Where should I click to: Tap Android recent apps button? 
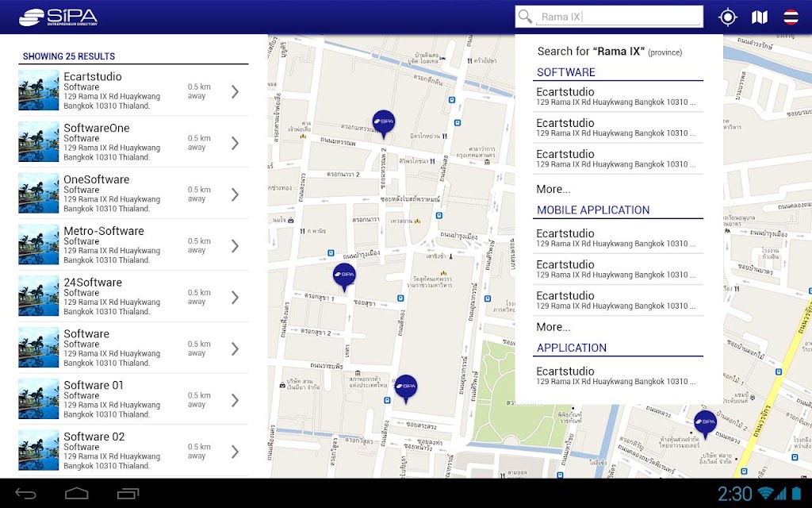(128, 494)
